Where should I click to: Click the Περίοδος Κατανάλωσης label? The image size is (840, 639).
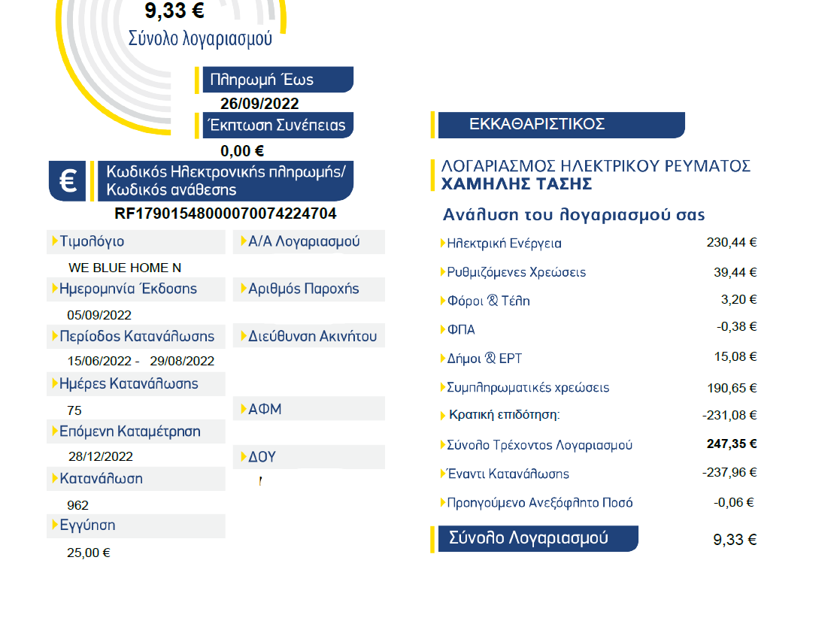tap(137, 336)
